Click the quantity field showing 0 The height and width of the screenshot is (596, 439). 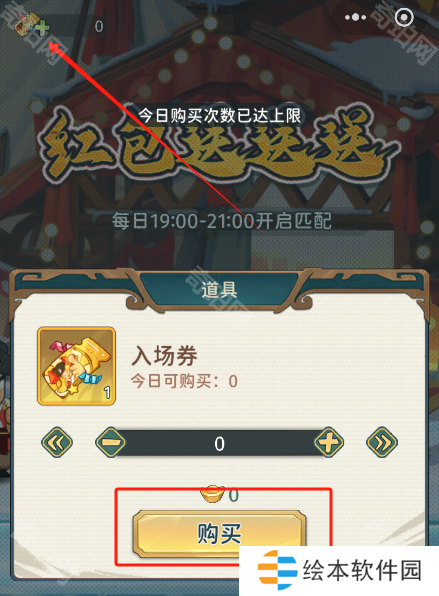(x=219, y=443)
